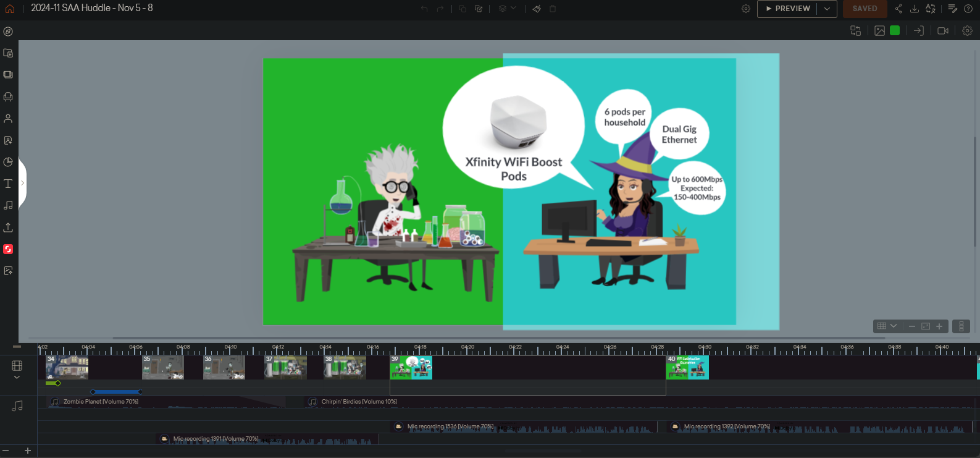Select scene 34 thumbnail
Screen dimensions: 980x458
[x=67, y=367]
